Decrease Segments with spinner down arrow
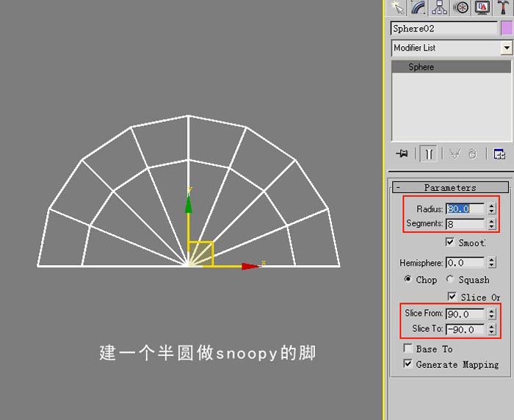This screenshot has height=420, width=514. pyautogui.click(x=491, y=227)
